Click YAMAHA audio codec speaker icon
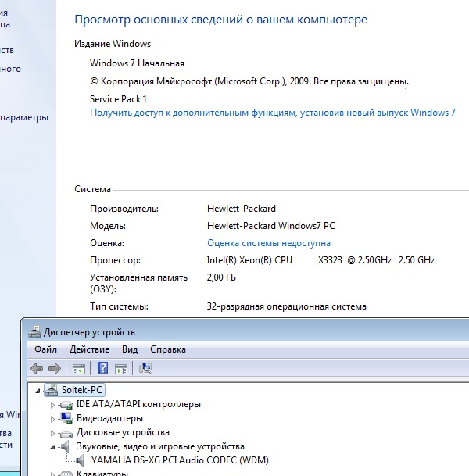Screen dimensions: 469x476 (x=80, y=460)
